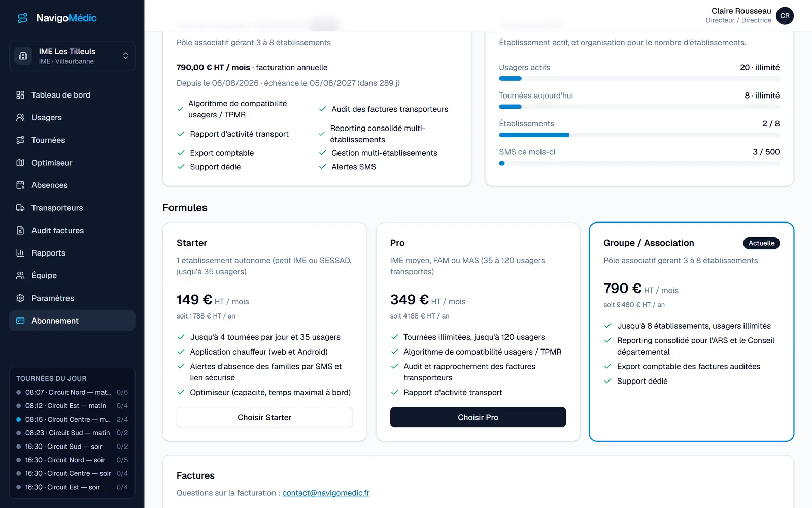Open the Rapports page
The height and width of the screenshot is (508, 812).
[x=72, y=253]
